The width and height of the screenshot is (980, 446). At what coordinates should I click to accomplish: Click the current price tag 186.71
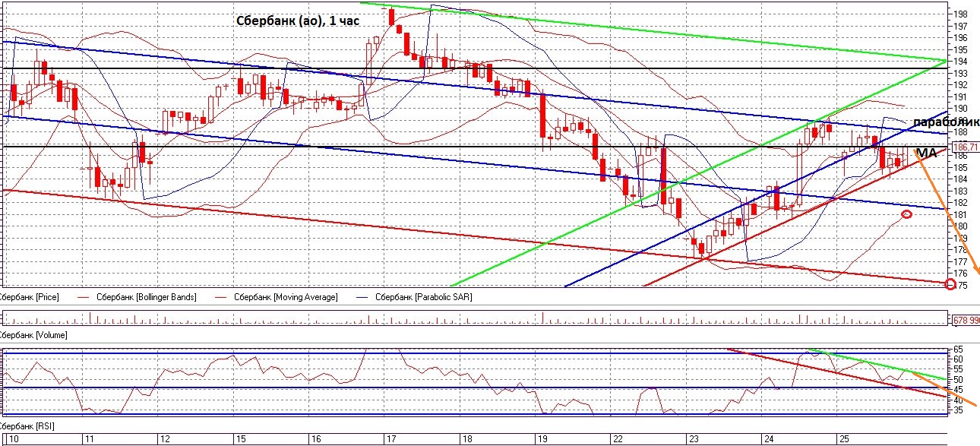pos(965,147)
